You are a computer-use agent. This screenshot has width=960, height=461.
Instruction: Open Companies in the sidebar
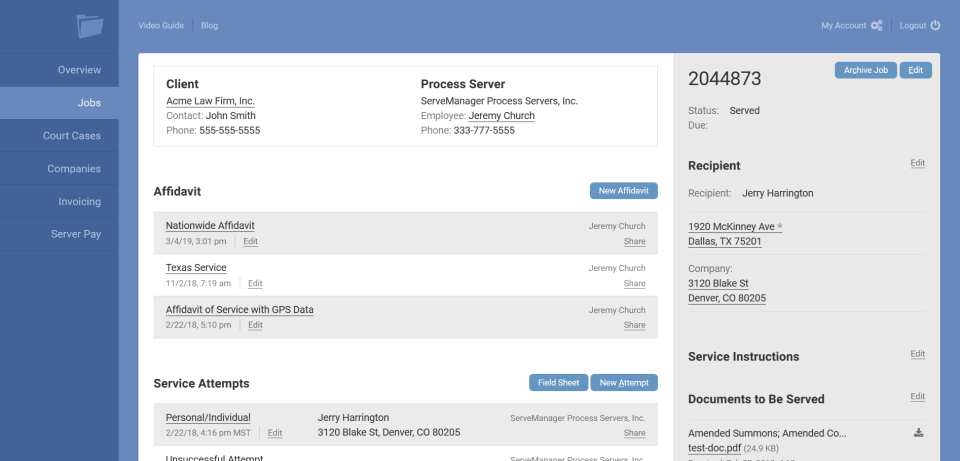click(59, 168)
